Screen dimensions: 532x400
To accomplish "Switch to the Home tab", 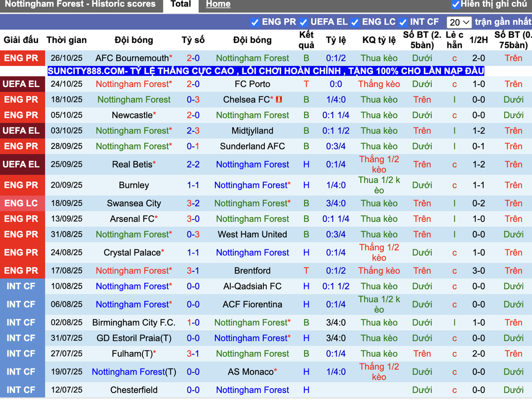I will (218, 4).
